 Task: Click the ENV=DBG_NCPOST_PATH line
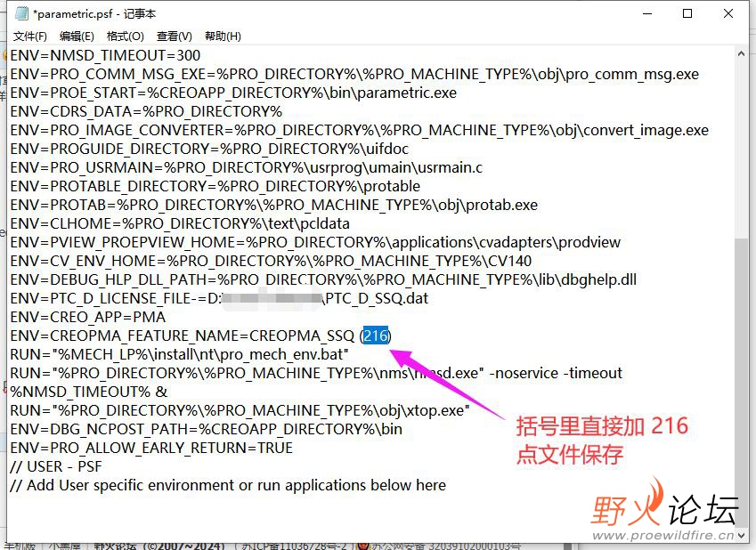pos(206,429)
